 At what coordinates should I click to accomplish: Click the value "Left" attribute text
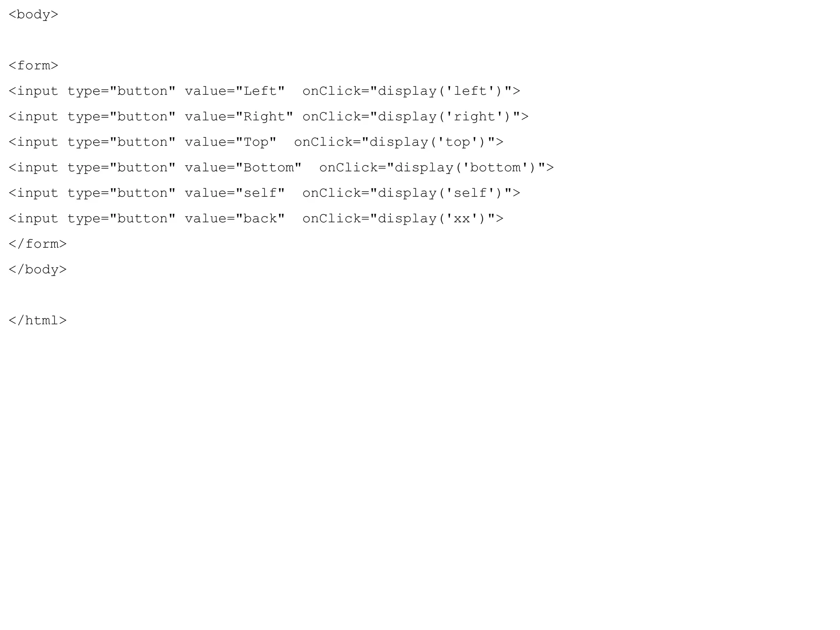[x=235, y=91]
